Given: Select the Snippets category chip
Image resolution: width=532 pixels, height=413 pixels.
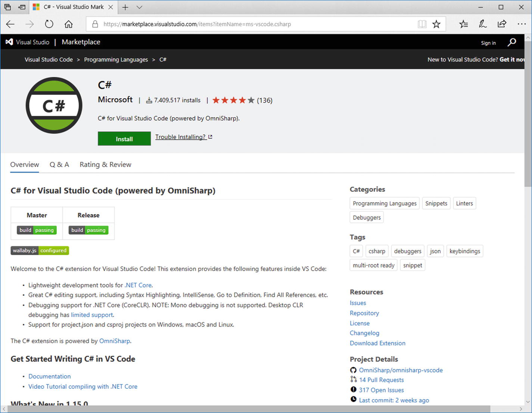Looking at the screenshot, I should click(x=436, y=203).
